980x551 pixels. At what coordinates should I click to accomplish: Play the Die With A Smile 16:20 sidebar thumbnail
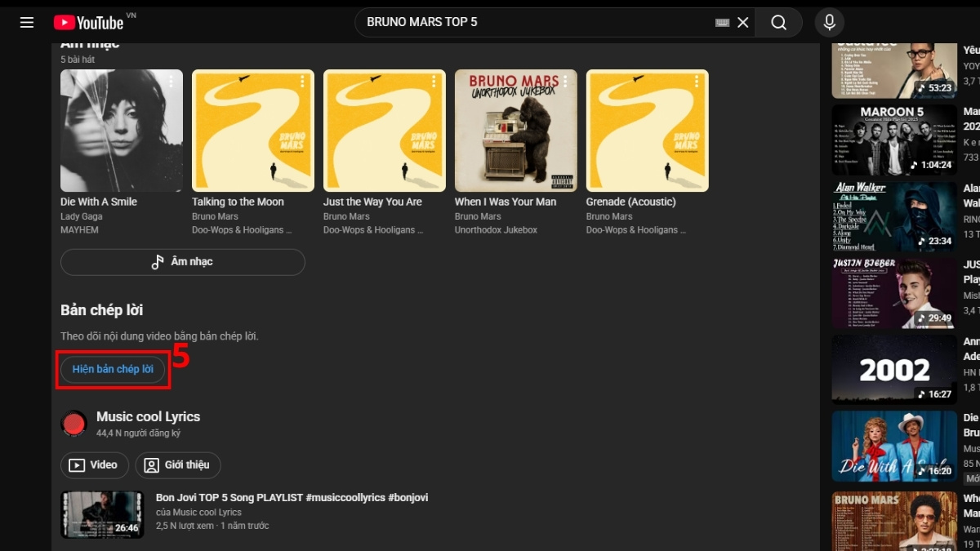pos(894,446)
